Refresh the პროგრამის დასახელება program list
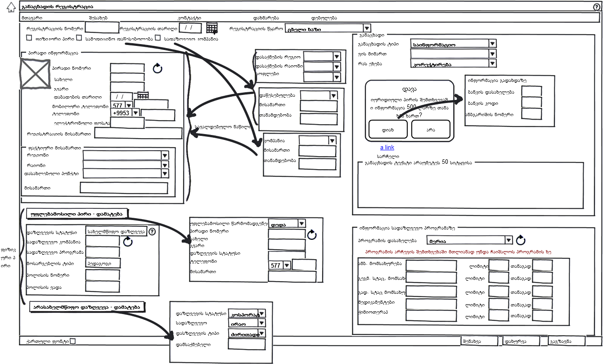Image resolution: width=603 pixels, height=364 pixels. pos(521,240)
